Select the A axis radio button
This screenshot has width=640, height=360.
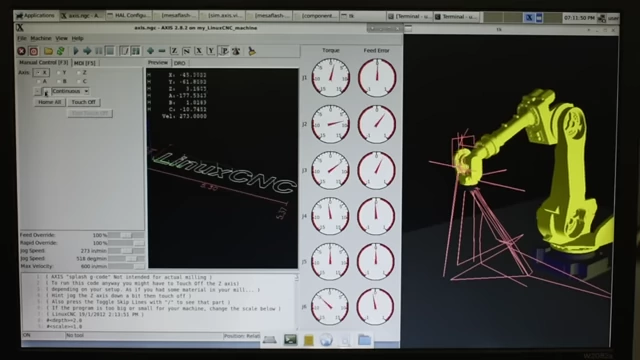42,82
